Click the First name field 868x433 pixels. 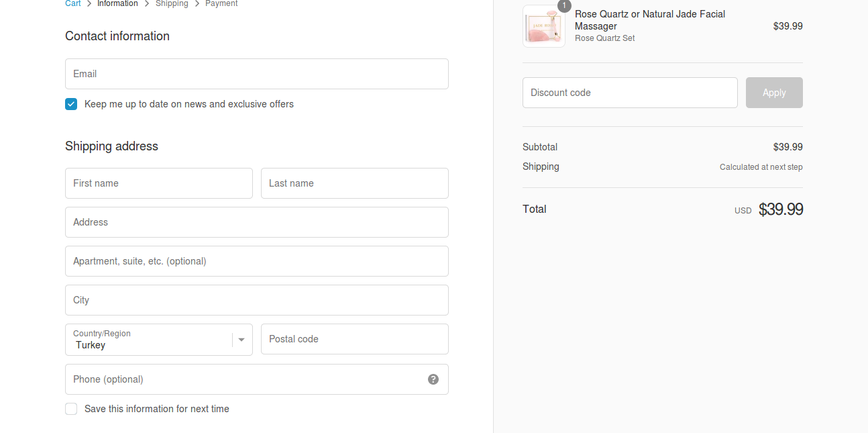pyautogui.click(x=159, y=183)
